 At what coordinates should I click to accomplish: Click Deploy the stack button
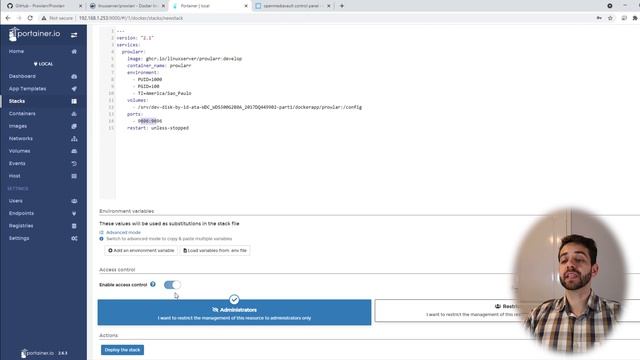coord(122,350)
